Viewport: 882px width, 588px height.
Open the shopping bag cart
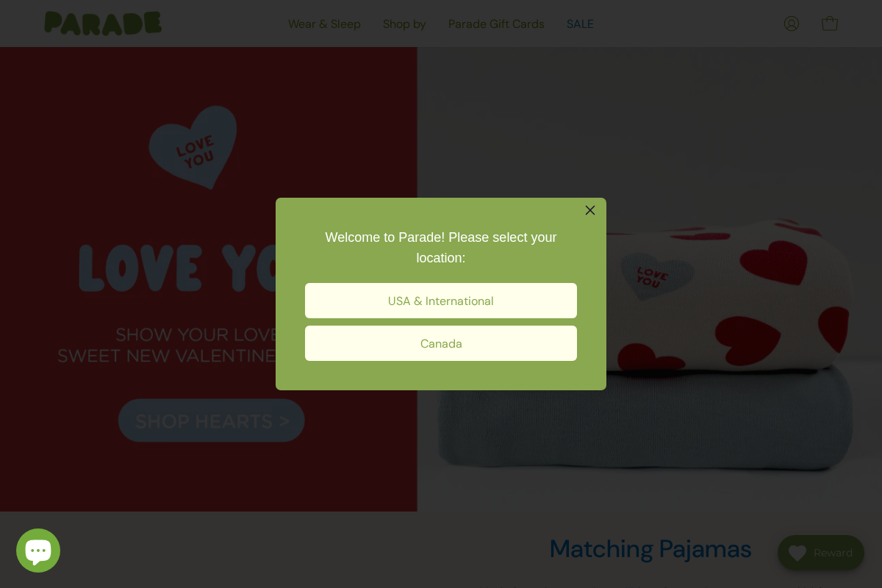(830, 24)
